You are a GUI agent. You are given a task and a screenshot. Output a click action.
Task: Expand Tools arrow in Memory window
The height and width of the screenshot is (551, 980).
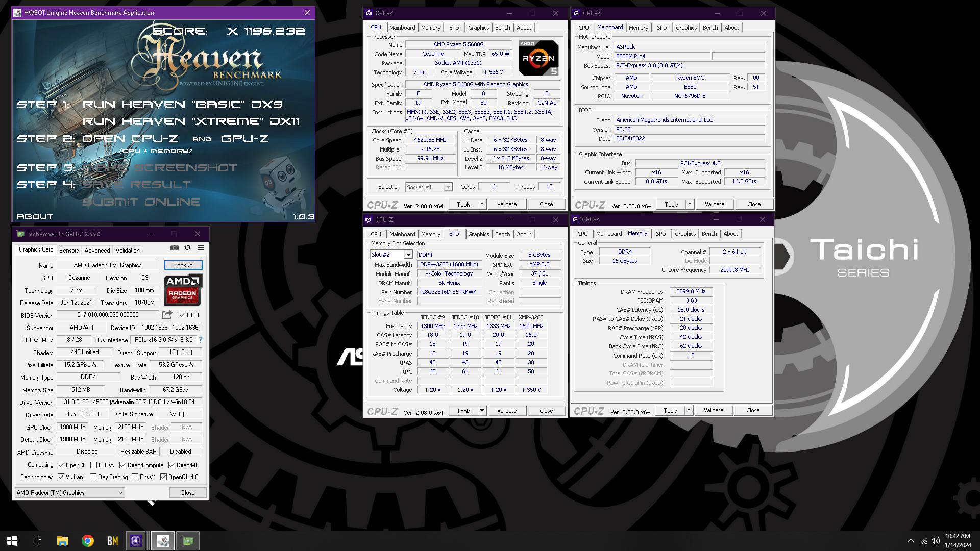(x=689, y=410)
